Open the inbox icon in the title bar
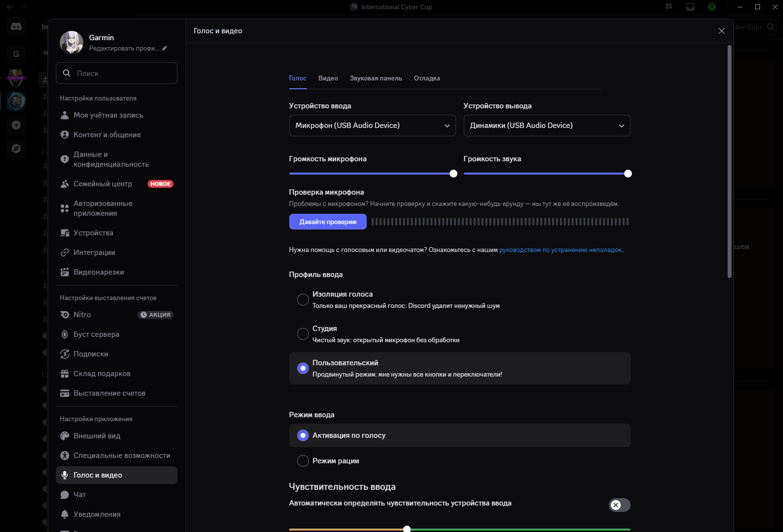Image resolution: width=783 pixels, height=532 pixels. (690, 7)
